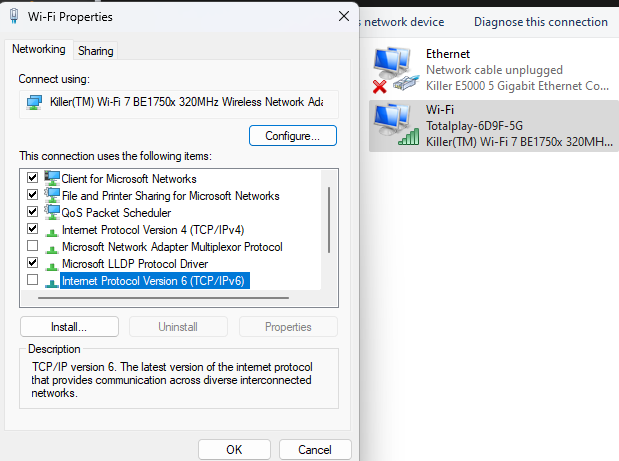619x461 pixels.
Task: Close the Wi-Fi Properties dialog
Action: point(344,16)
